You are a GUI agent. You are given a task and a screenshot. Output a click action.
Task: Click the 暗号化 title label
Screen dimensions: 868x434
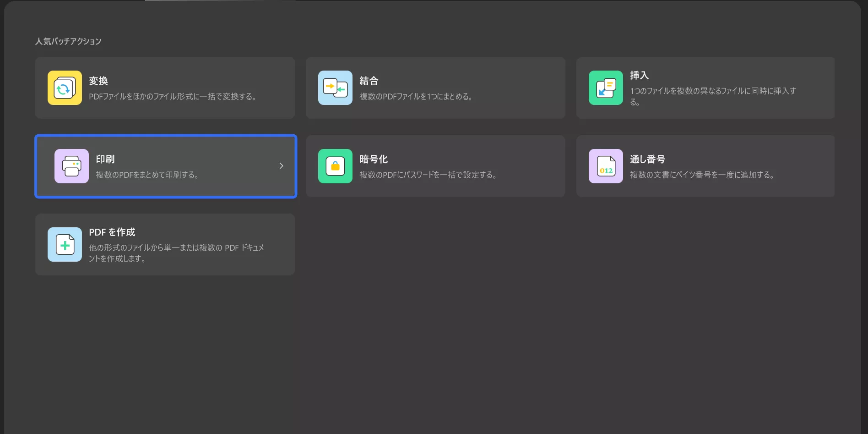pos(374,159)
